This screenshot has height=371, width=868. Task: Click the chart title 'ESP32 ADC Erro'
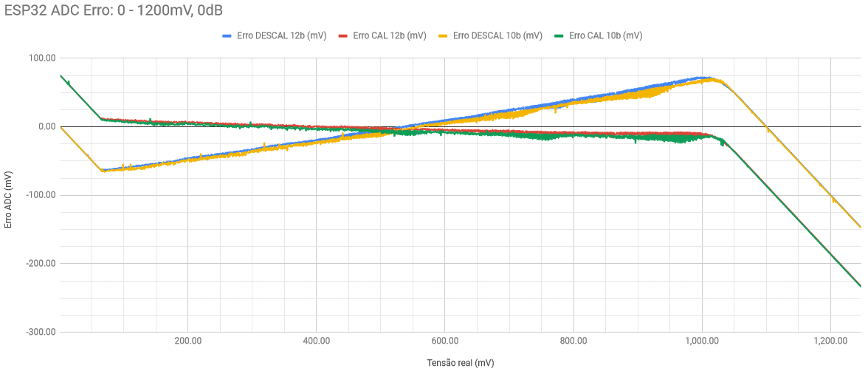[x=114, y=10]
